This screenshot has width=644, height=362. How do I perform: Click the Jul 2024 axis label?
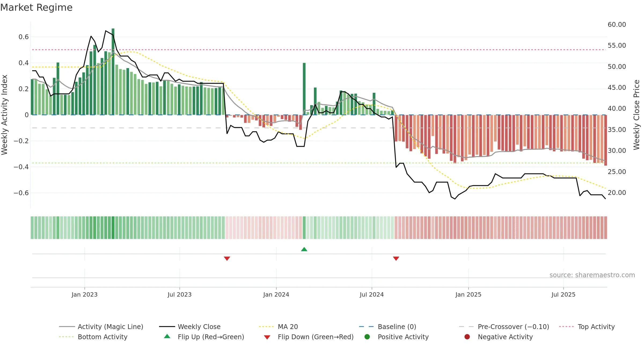pyautogui.click(x=372, y=294)
